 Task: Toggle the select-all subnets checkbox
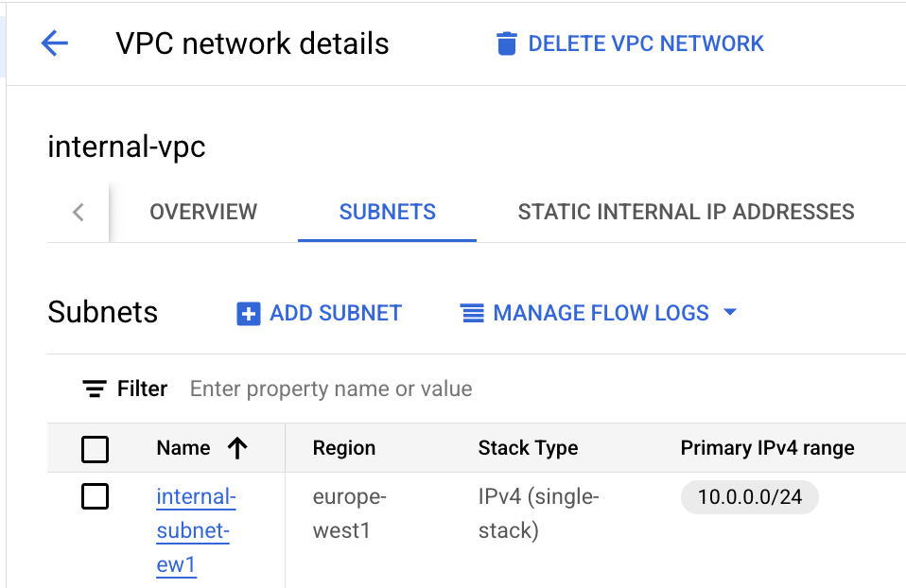click(x=95, y=449)
